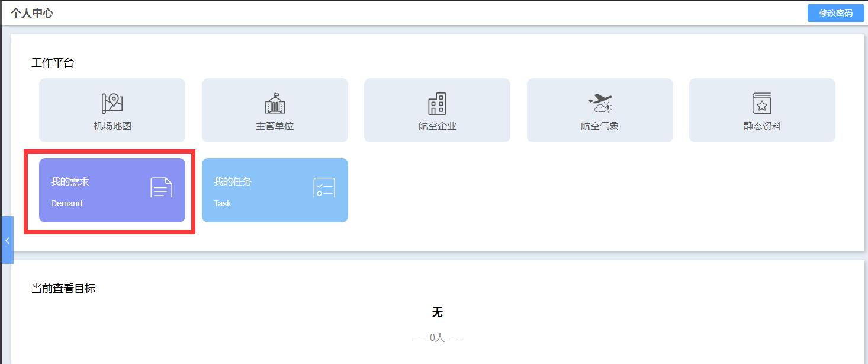Click the airplane weather icon for 航空气象
Image resolution: width=868 pixels, height=364 pixels.
coord(600,103)
